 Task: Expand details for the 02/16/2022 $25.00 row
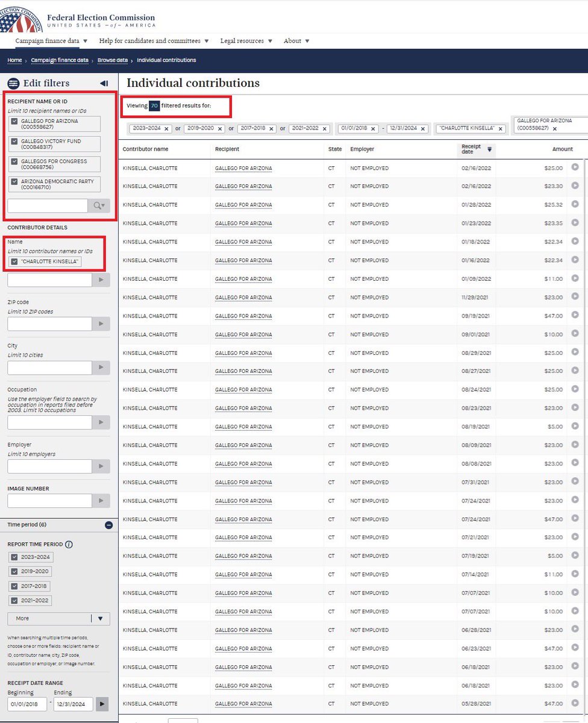pos(575,167)
